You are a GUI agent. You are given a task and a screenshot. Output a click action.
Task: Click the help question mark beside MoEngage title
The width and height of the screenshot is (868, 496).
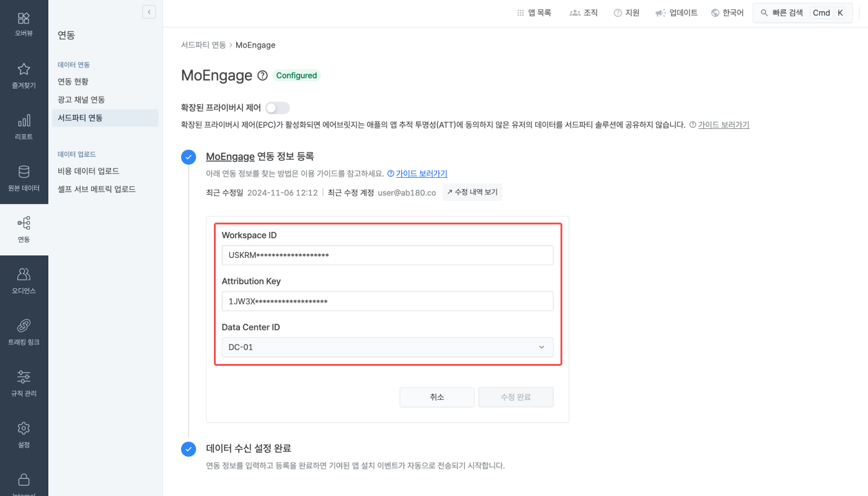[x=262, y=76]
